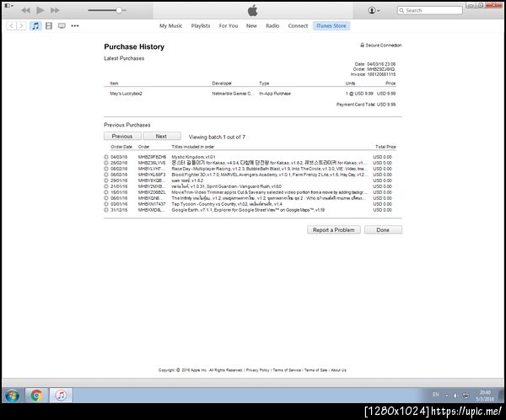This screenshot has width=506, height=420.
Task: Click the Apple logo in the header
Action: click(x=253, y=10)
